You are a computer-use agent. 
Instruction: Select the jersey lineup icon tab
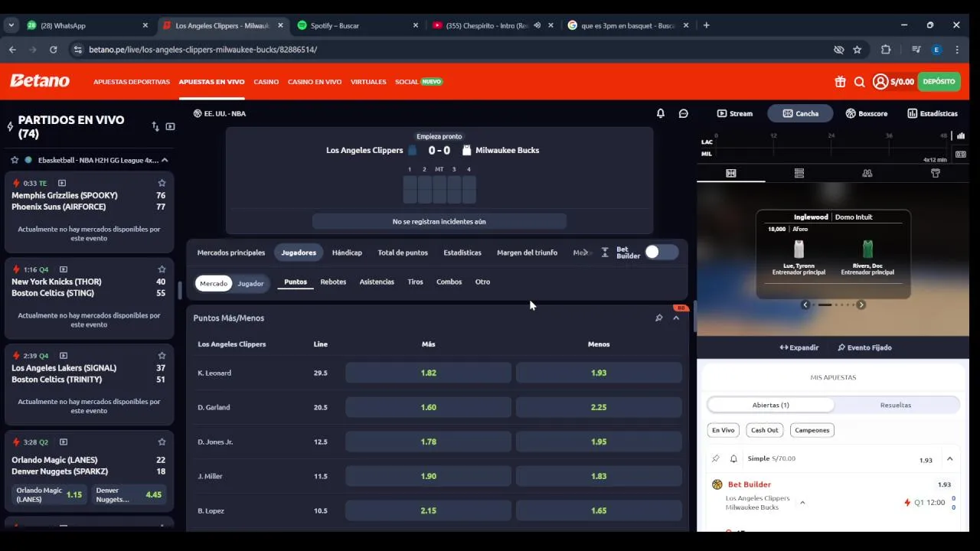935,174
